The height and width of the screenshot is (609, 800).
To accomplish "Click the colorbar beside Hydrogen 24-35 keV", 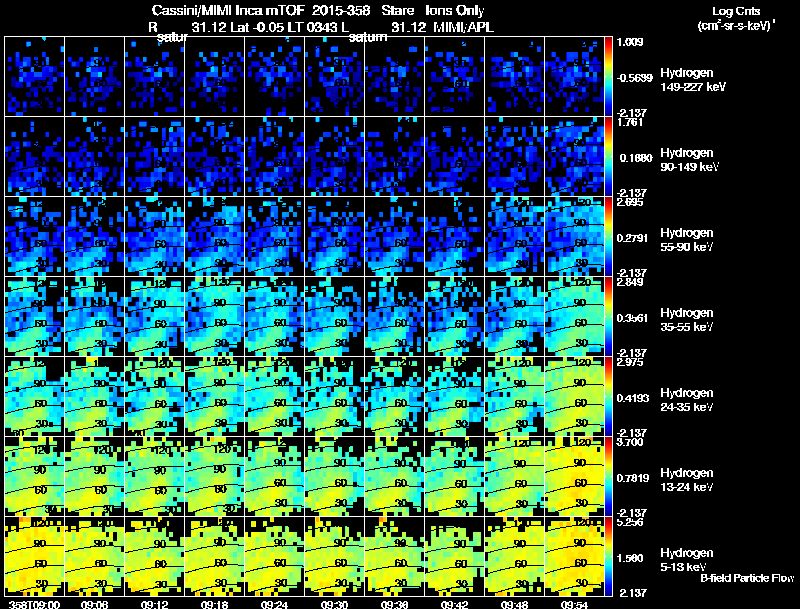I will 609,397.
